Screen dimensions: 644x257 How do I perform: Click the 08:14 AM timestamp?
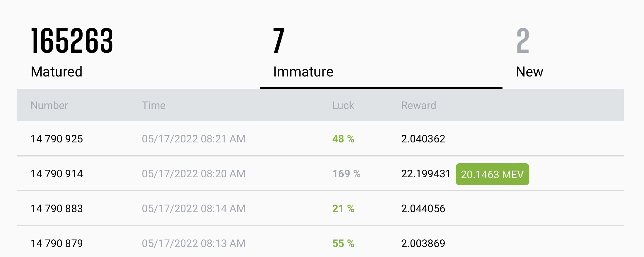pos(194,209)
